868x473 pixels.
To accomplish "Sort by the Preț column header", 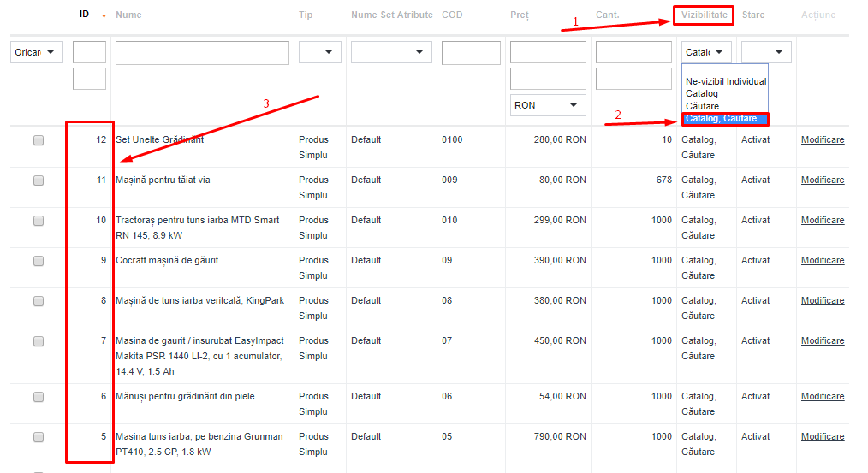I will (520, 15).
